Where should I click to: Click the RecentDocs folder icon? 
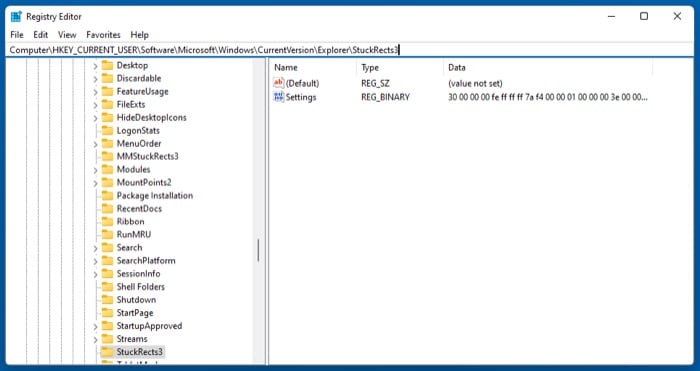107,208
